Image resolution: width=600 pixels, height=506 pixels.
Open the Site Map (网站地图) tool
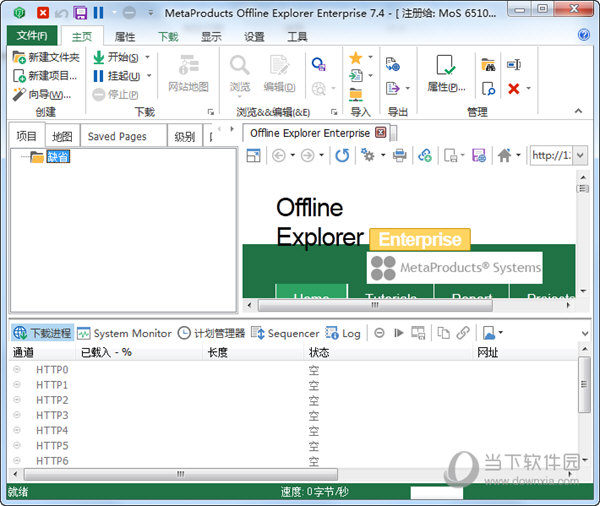pyautogui.click(x=188, y=73)
